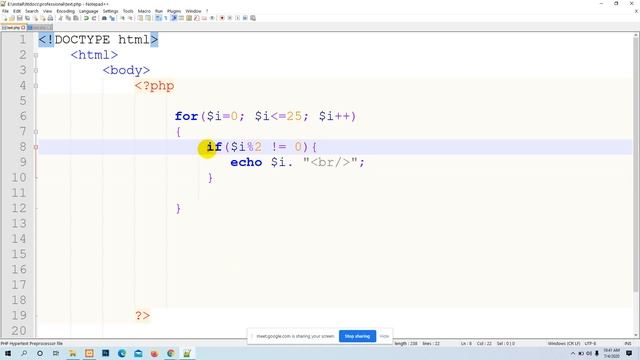Click the 'Windows (CR LF)' status entry
The height and width of the screenshot is (360, 640).
(564, 344)
